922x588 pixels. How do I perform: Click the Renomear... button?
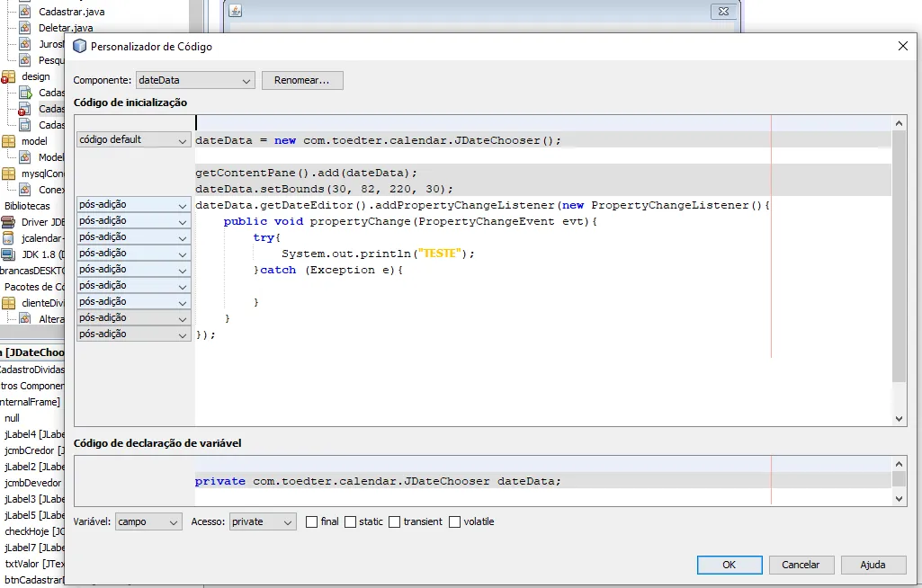pyautogui.click(x=302, y=81)
